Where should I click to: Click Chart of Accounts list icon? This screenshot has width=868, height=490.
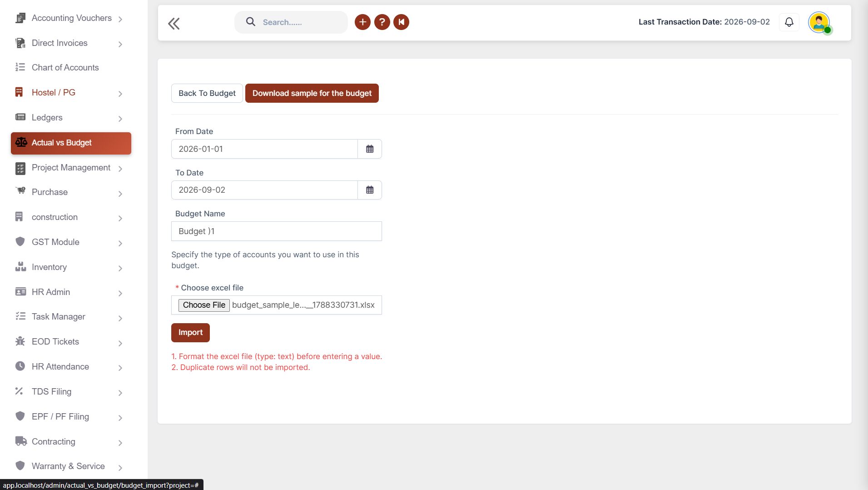20,67
